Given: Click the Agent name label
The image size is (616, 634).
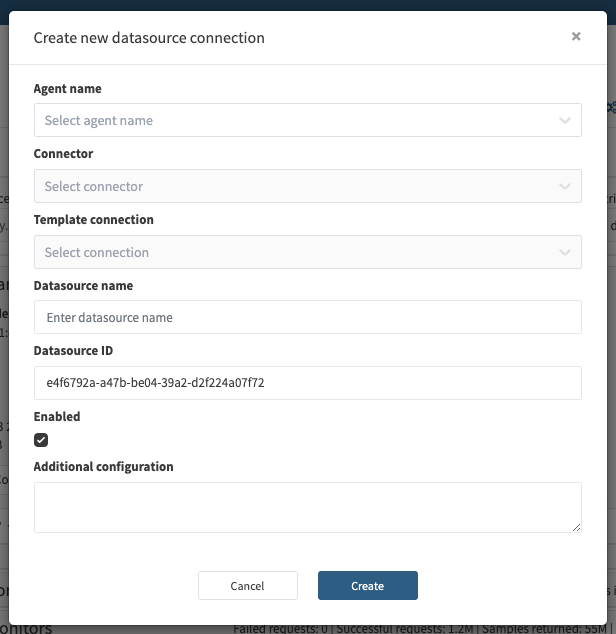Looking at the screenshot, I should click(67, 89).
